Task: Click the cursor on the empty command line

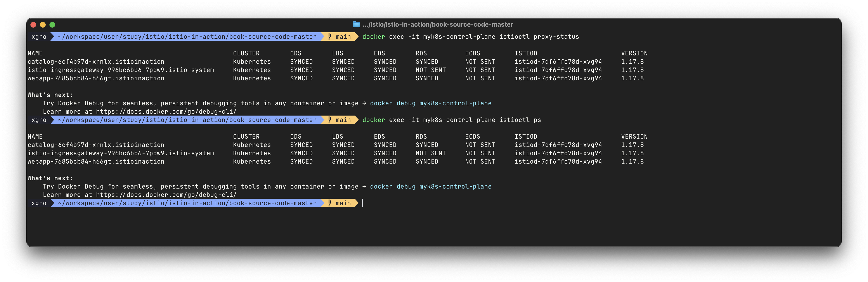Action: [363, 203]
